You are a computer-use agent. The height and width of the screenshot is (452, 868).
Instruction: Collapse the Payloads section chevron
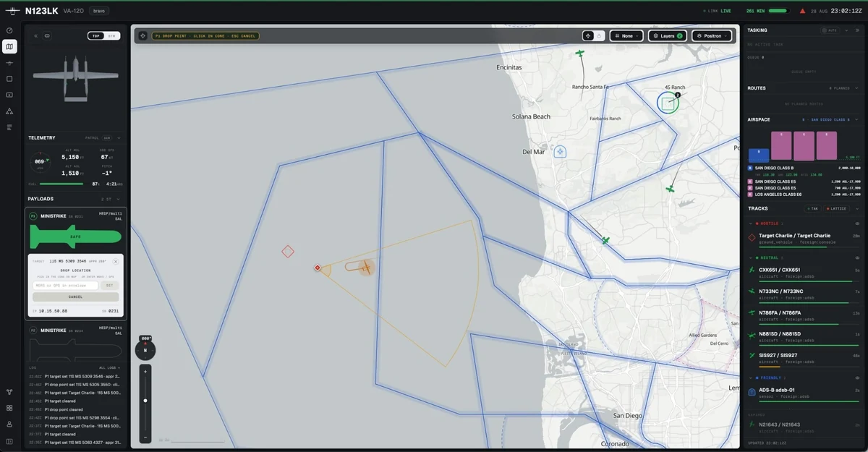click(119, 198)
